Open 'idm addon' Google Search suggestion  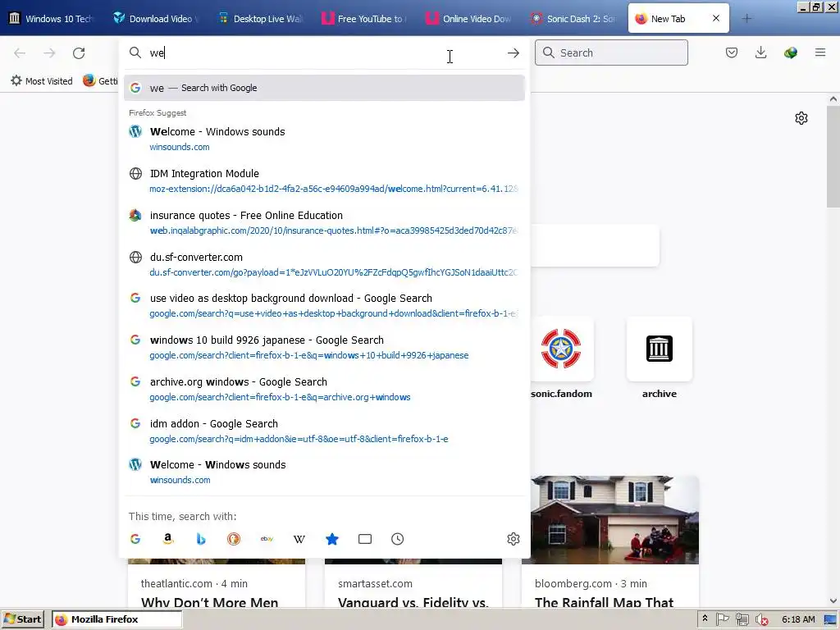[x=324, y=431]
